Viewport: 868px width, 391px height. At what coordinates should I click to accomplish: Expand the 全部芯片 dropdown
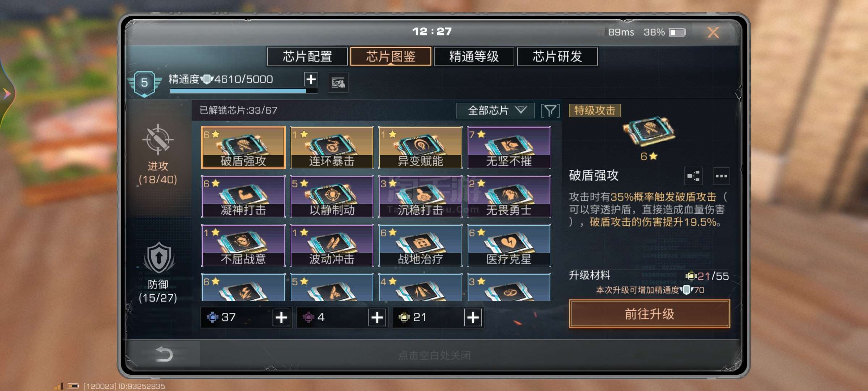[495, 110]
